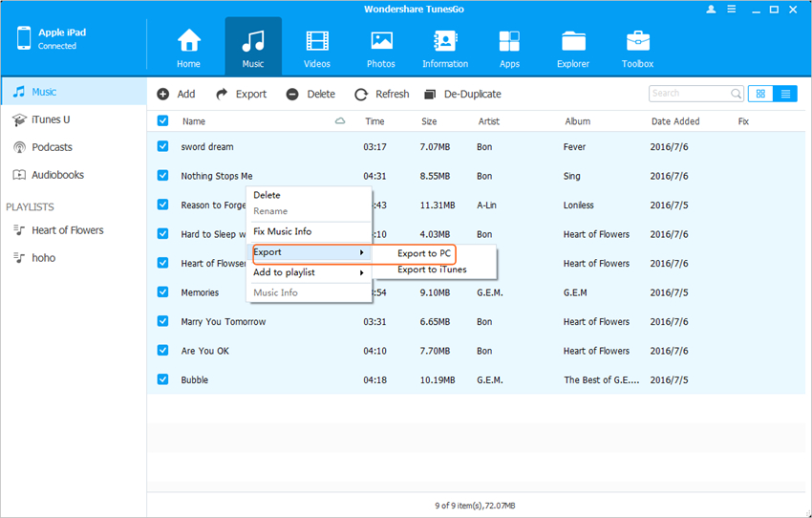Select Fix Music Info in context menu

click(x=283, y=231)
